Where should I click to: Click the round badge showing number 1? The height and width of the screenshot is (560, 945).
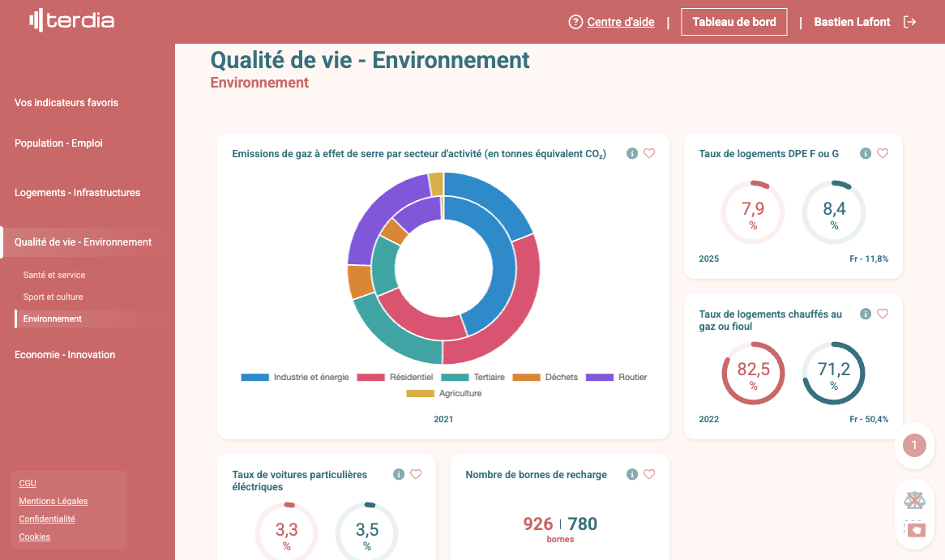(x=914, y=445)
